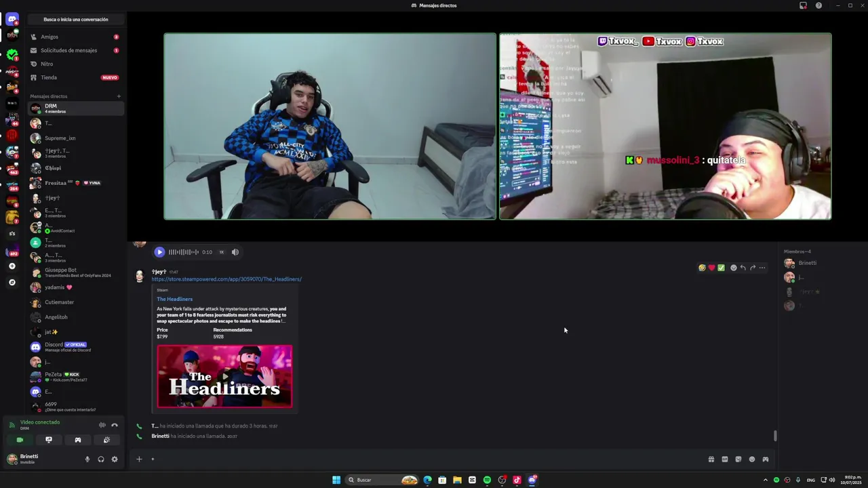Open the Fresitaa direct message
This screenshot has height=488, width=868.
[75, 183]
